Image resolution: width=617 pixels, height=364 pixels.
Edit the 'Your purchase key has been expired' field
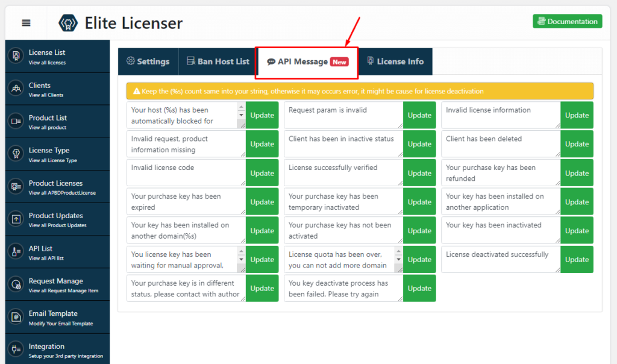186,201
